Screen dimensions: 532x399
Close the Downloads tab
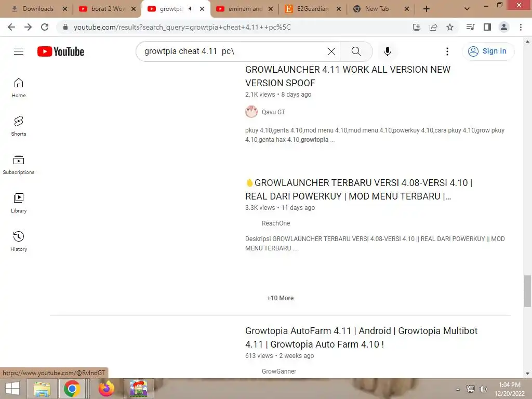[65, 9]
